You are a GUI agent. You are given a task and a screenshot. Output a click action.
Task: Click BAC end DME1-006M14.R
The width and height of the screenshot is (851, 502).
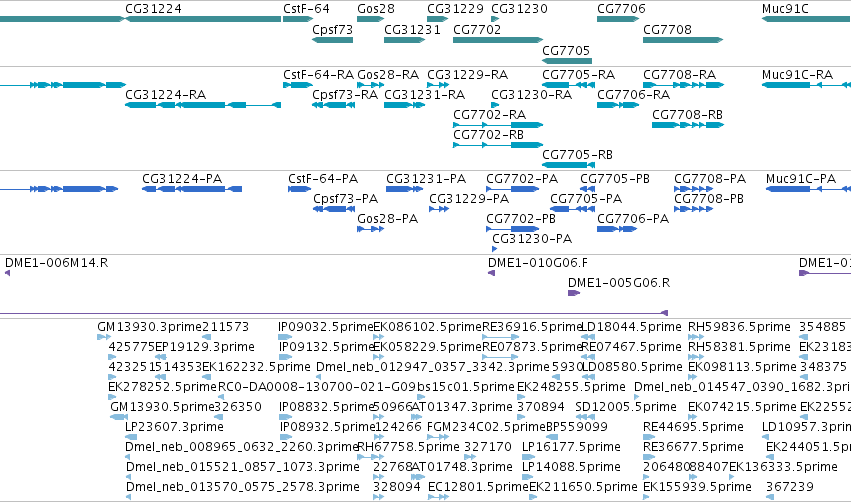(x=56, y=263)
